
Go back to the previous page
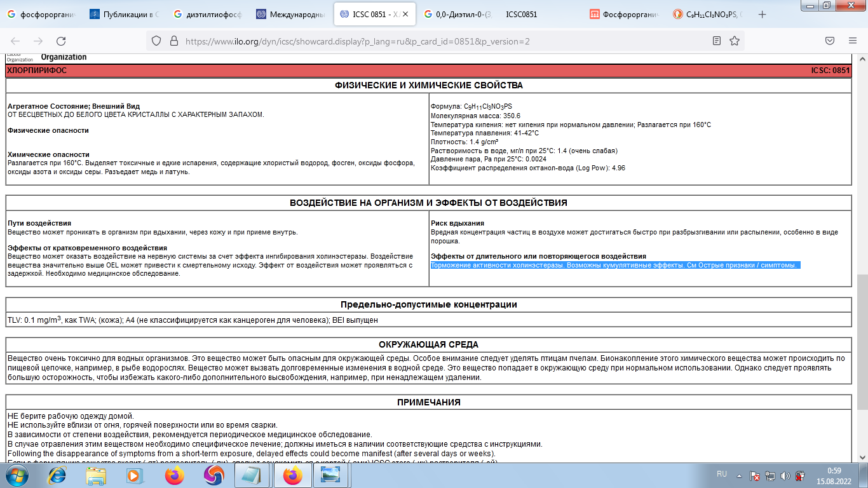point(17,41)
